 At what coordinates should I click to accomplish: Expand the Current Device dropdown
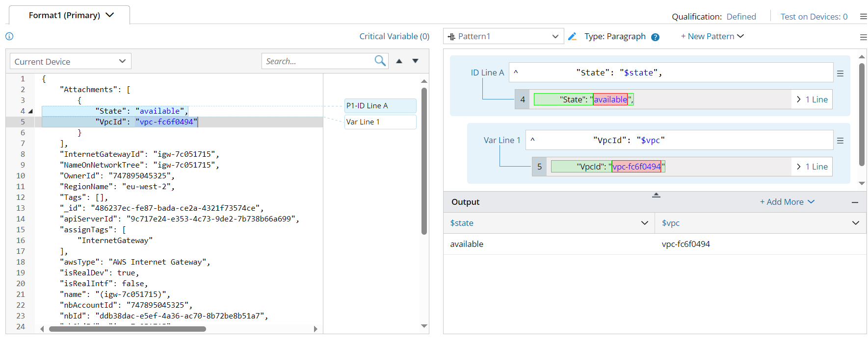[x=70, y=61]
